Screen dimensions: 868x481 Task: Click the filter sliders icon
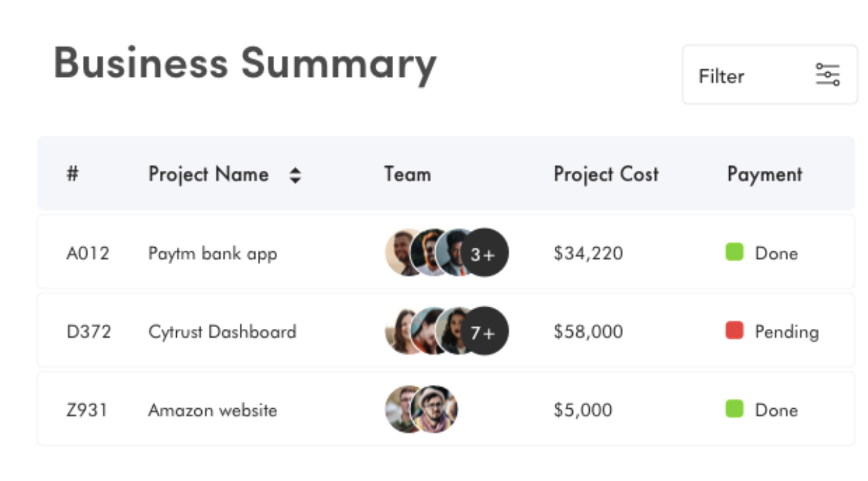[x=827, y=75]
